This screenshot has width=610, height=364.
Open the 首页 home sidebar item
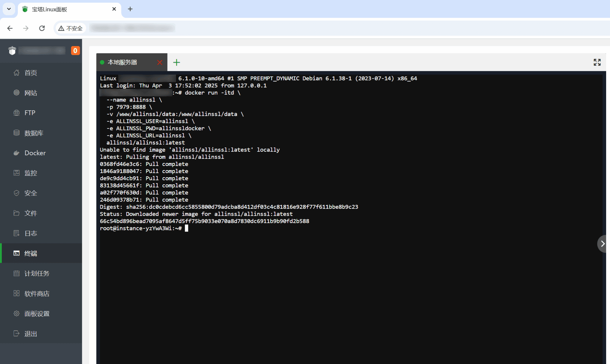coord(30,73)
